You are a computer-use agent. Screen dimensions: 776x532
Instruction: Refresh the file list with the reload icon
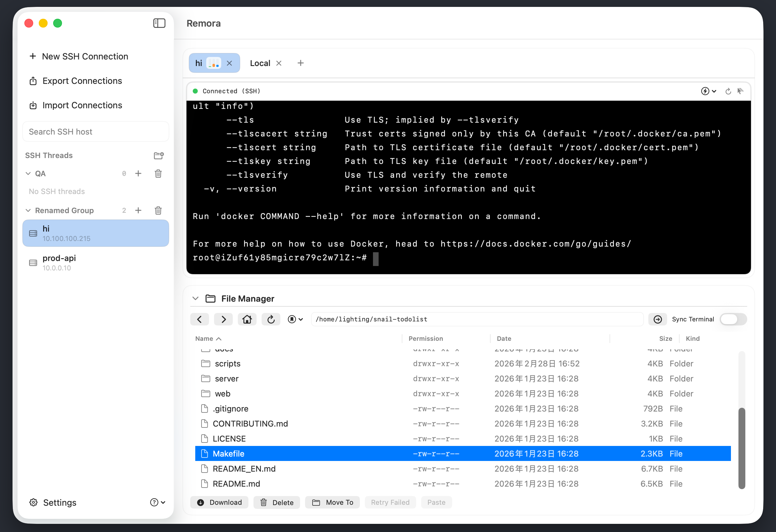click(x=271, y=319)
